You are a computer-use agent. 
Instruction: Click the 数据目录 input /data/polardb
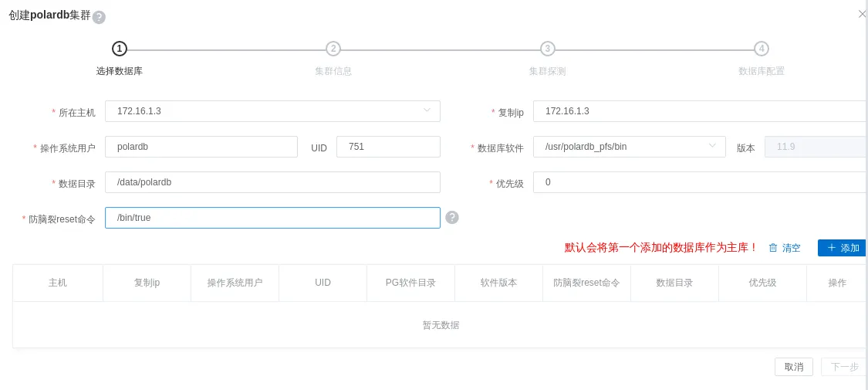coord(272,182)
